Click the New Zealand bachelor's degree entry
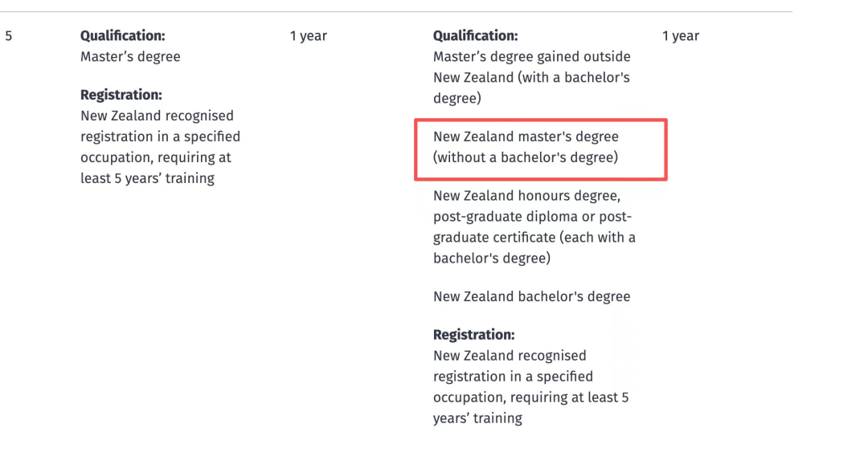Image resolution: width=868 pixels, height=452 pixels. 531,296
